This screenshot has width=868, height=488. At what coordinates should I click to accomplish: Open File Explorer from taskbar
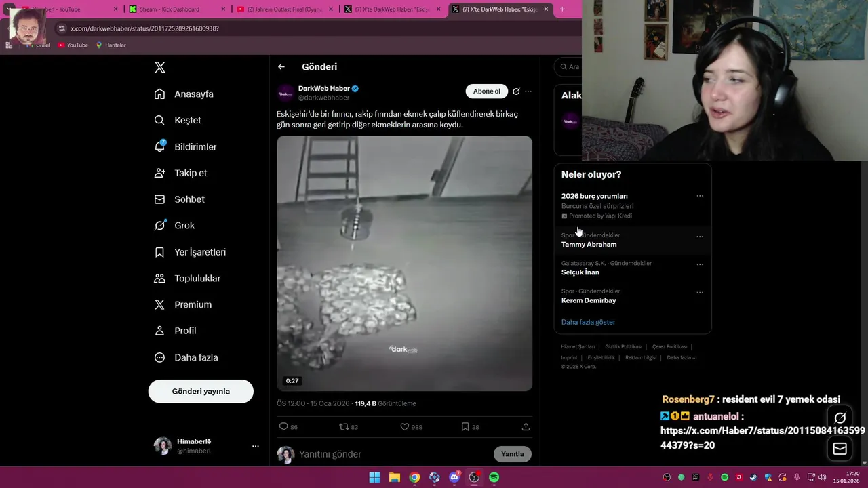tap(395, 477)
